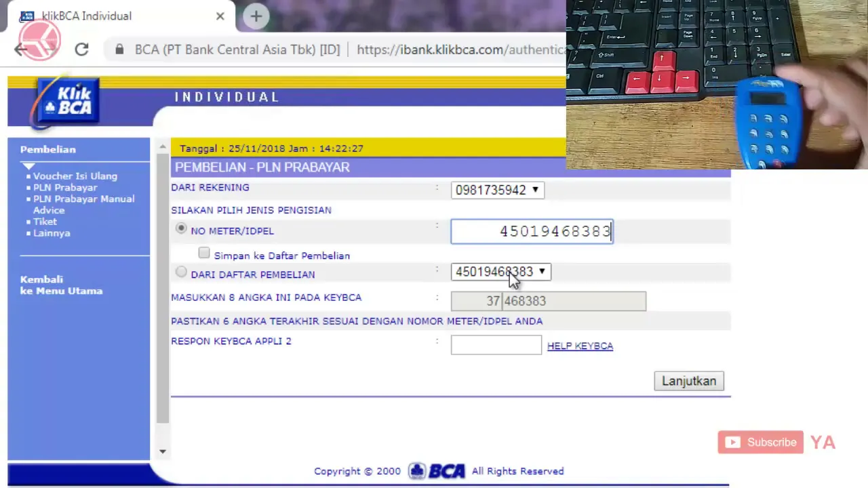The width and height of the screenshot is (868, 488).
Task: Tick Simpan ke Daftar Pembelian checkbox
Action: click(x=204, y=253)
